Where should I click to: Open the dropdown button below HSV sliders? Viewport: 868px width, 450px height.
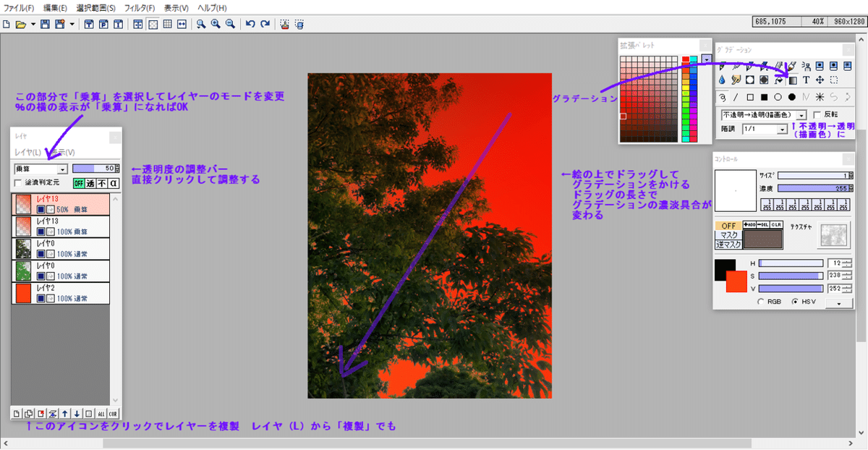point(839,304)
